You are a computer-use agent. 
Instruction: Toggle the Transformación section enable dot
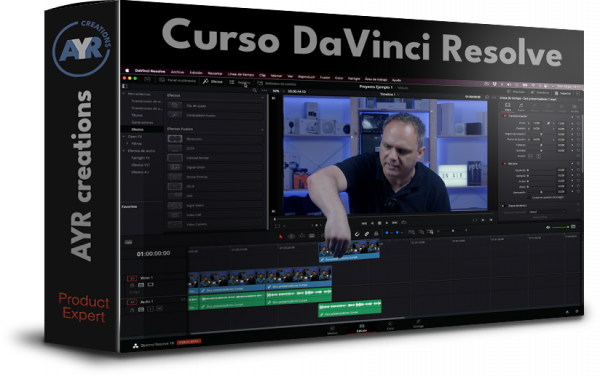(x=505, y=116)
